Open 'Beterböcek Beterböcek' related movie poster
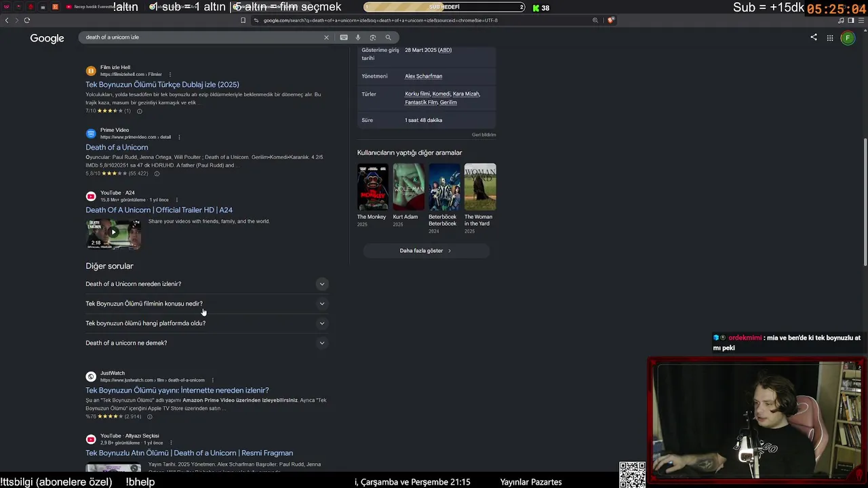The height and width of the screenshot is (488, 868). coord(444,187)
